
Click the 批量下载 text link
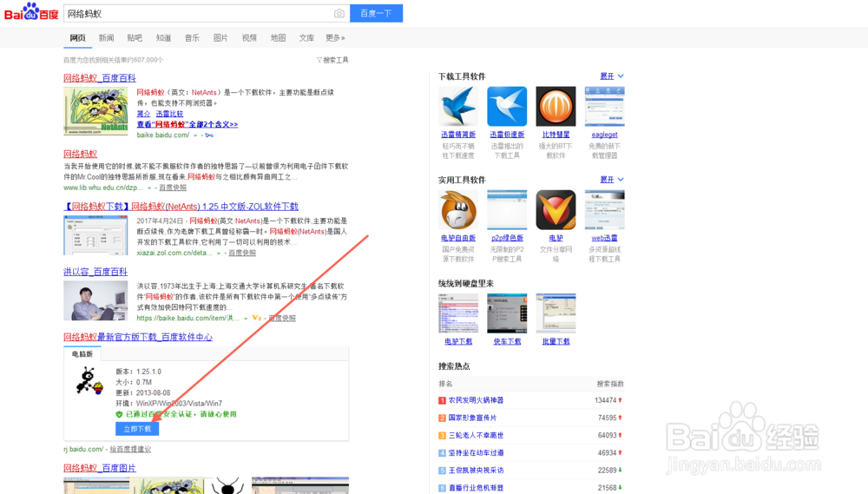[556, 342]
